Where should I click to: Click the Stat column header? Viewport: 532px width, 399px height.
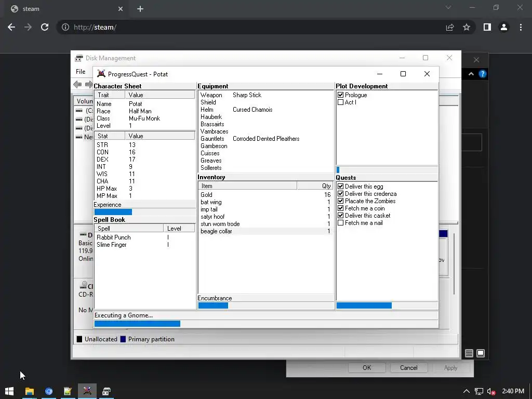click(110, 136)
